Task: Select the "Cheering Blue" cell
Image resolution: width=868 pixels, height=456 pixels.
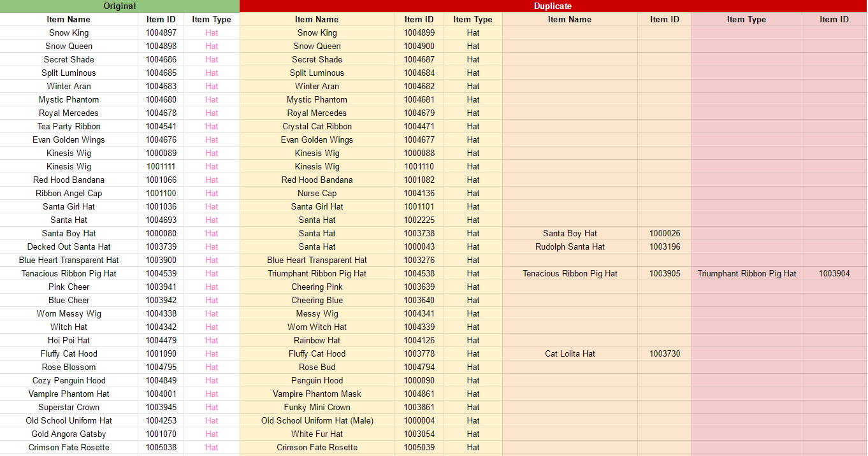Action: 317,300
